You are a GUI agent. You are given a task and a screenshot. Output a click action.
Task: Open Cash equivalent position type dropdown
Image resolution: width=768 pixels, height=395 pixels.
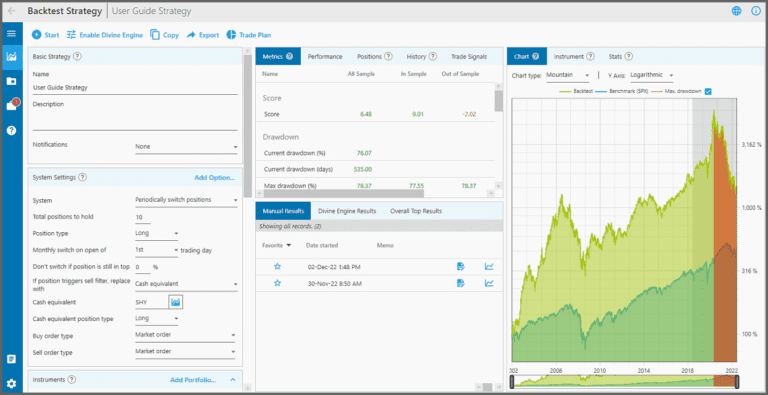coord(157,319)
